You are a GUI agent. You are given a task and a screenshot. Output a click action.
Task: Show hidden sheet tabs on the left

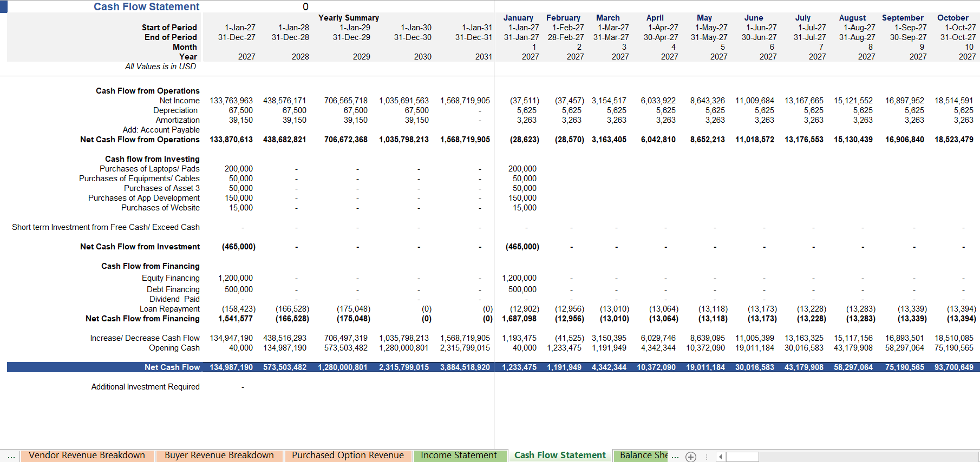11,456
